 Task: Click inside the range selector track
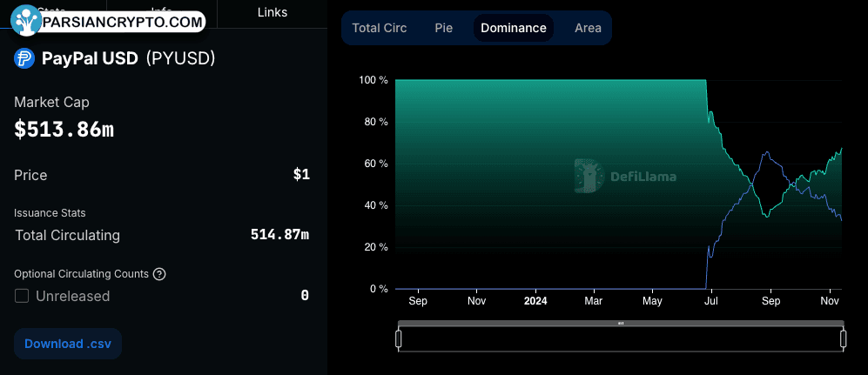621,338
